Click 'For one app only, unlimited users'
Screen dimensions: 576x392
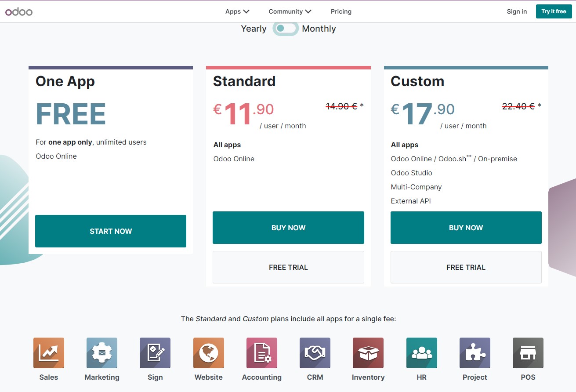point(91,142)
